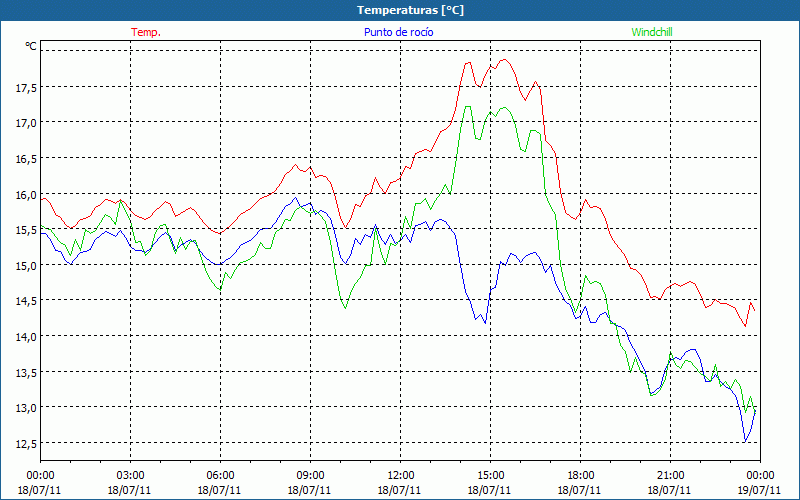Click the 14,5 y-axis value
The image size is (800, 500).
pos(26,302)
